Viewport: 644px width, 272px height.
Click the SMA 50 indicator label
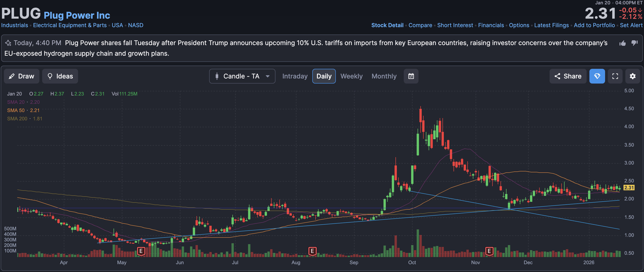[16, 110]
